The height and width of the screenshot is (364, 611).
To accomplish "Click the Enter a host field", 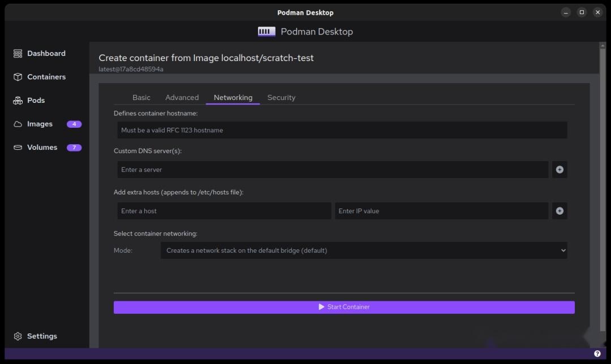I will pyautogui.click(x=224, y=211).
